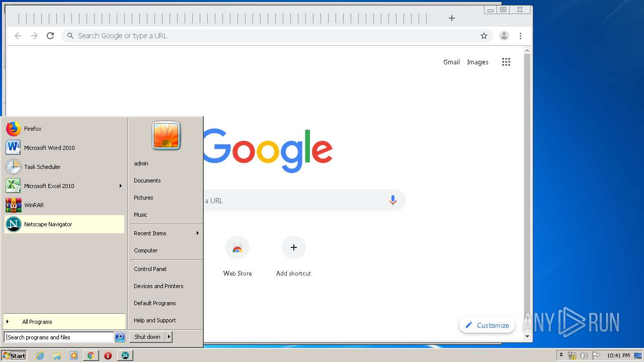Switch to Chrome in taskbar
This screenshot has height=362, width=644.
click(91, 355)
